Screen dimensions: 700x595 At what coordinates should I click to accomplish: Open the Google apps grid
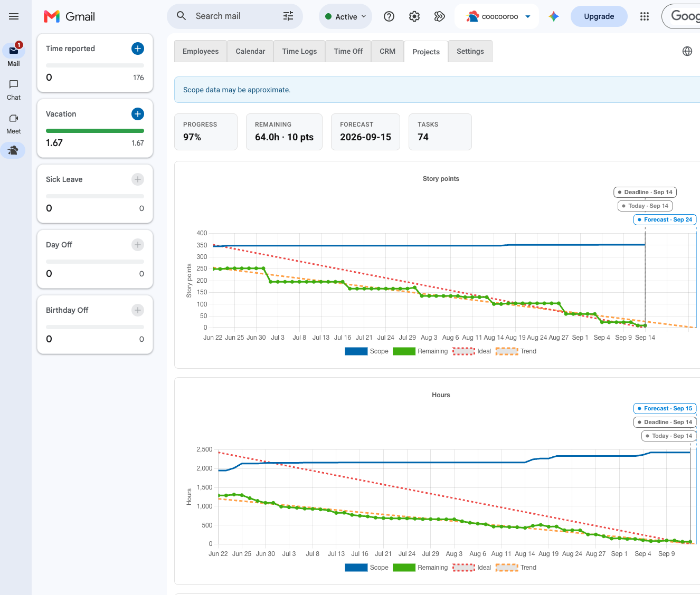click(x=645, y=16)
